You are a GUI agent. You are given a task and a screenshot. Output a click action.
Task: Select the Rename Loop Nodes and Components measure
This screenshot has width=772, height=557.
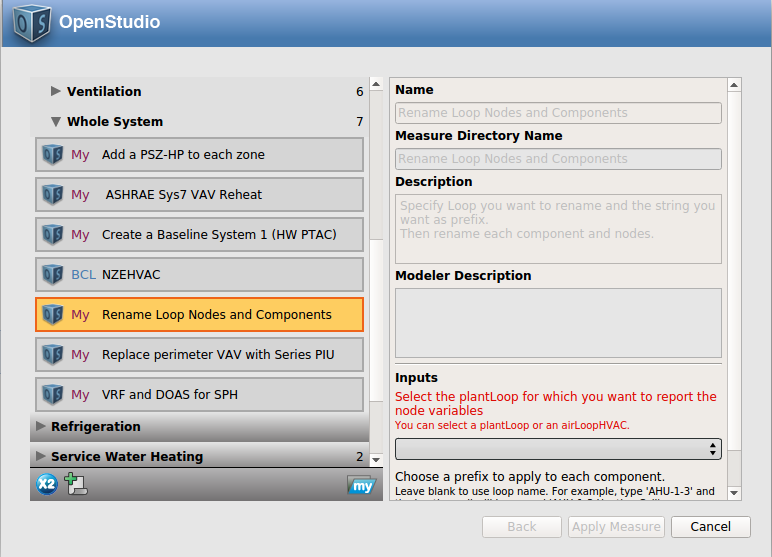point(199,315)
